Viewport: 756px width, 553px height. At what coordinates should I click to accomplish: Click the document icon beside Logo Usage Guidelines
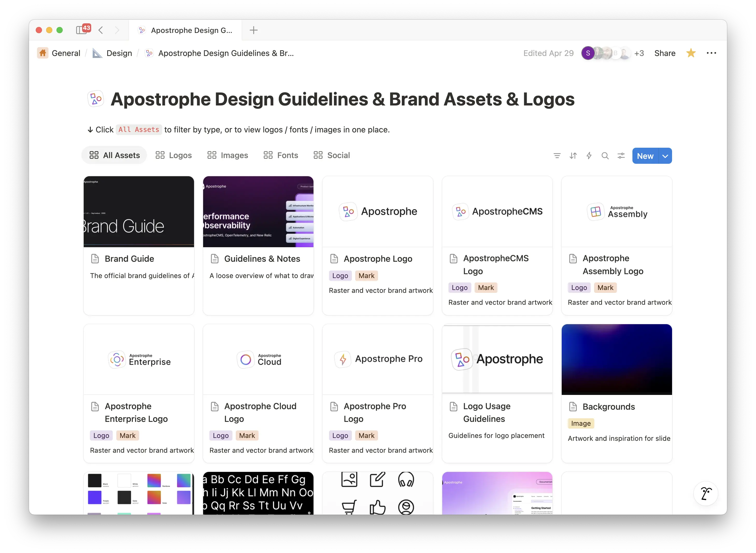453,406
